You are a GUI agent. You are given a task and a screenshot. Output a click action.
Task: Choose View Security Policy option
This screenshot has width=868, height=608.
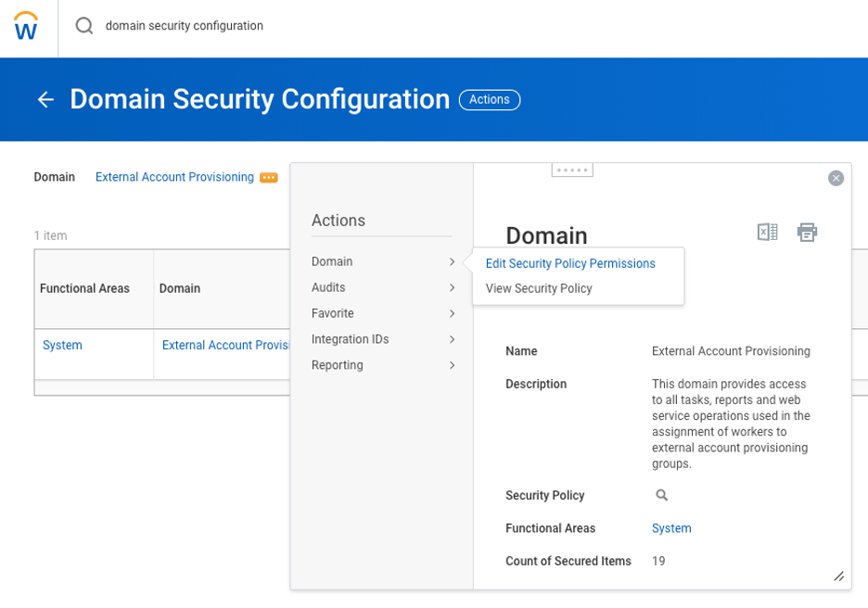(539, 289)
